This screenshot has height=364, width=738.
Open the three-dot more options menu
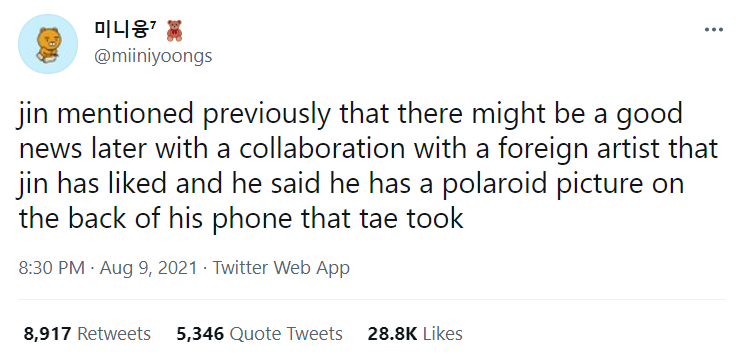pos(714,30)
